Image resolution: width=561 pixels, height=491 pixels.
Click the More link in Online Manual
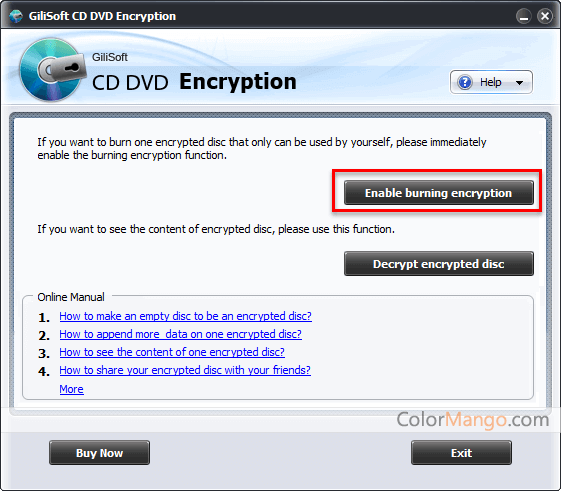[x=72, y=389]
